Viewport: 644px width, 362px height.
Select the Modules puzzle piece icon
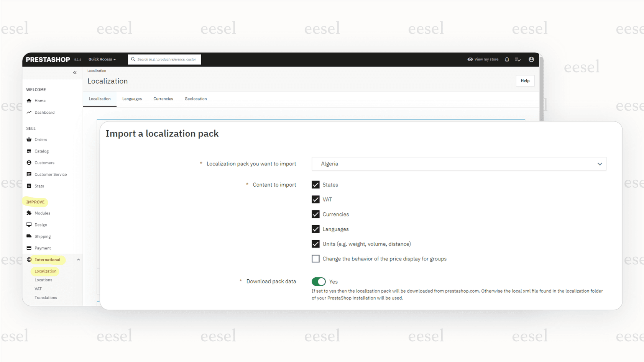29,213
